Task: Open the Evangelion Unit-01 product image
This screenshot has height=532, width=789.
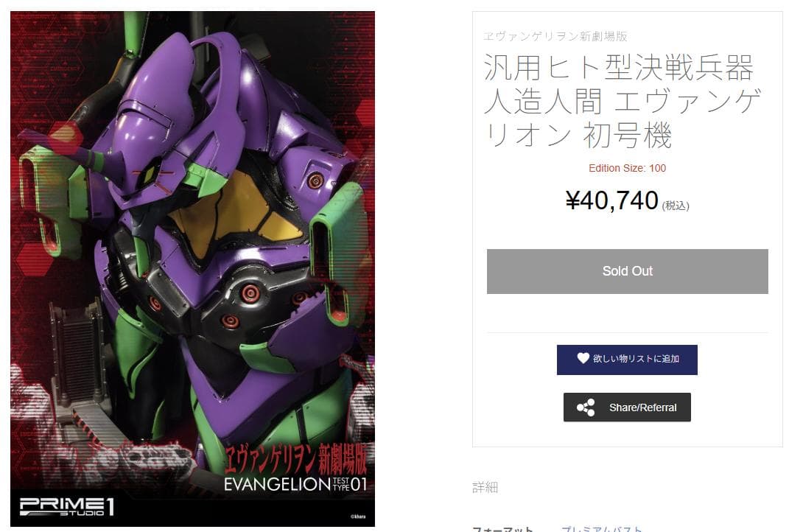Action: (x=193, y=269)
